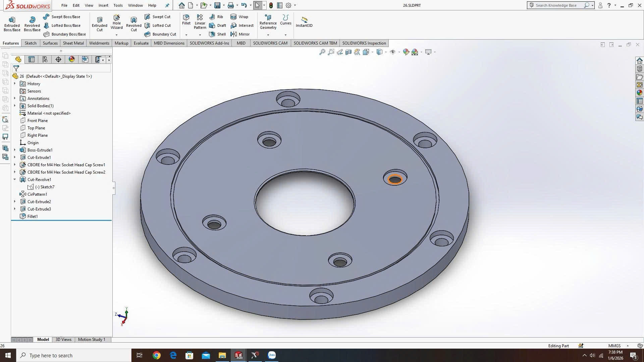This screenshot has width=644, height=362.
Task: Choose the Mirror feature
Action: point(240,34)
